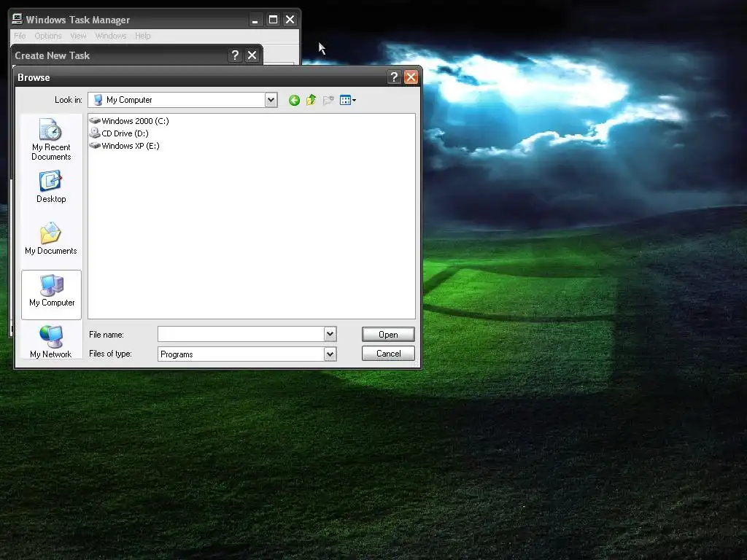
Task: Click the Cancel button
Action: pos(388,354)
